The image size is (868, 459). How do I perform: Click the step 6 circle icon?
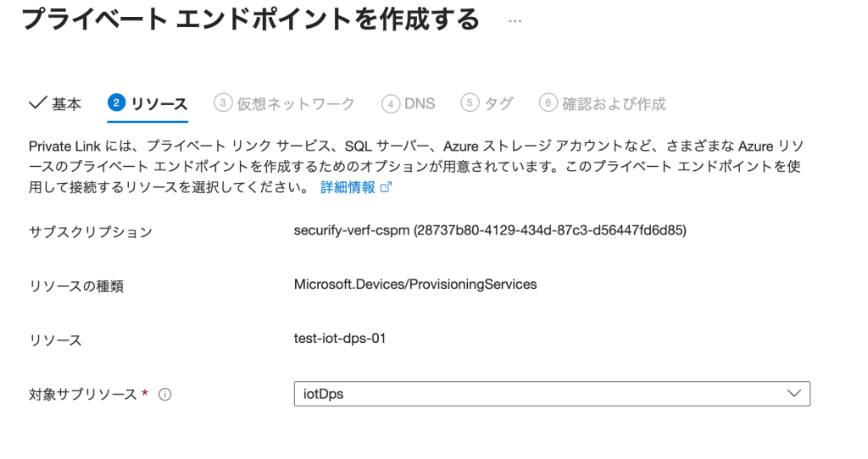548,103
